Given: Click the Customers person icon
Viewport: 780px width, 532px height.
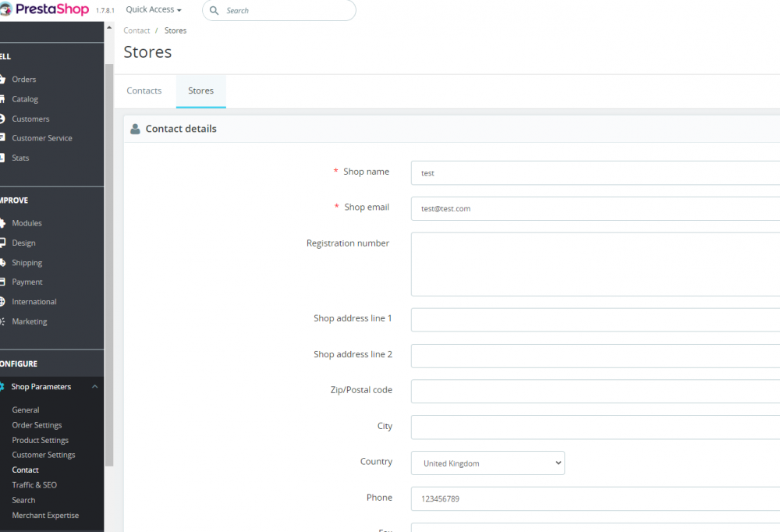Looking at the screenshot, I should 3,119.
